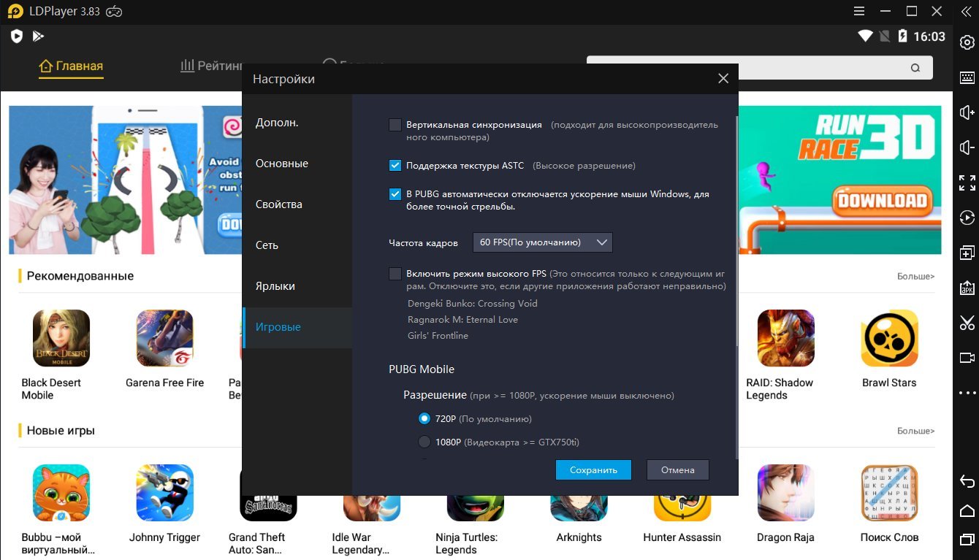Select the 1080P resolution radio button
The height and width of the screenshot is (560, 979).
[424, 442]
